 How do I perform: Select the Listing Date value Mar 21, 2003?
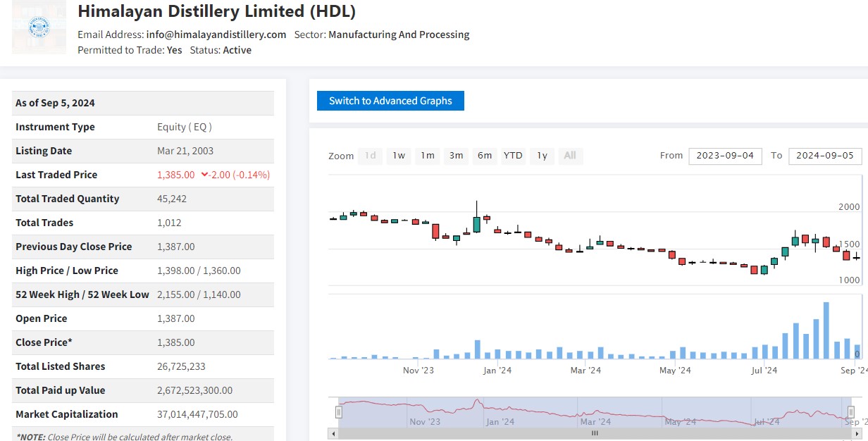tap(185, 151)
